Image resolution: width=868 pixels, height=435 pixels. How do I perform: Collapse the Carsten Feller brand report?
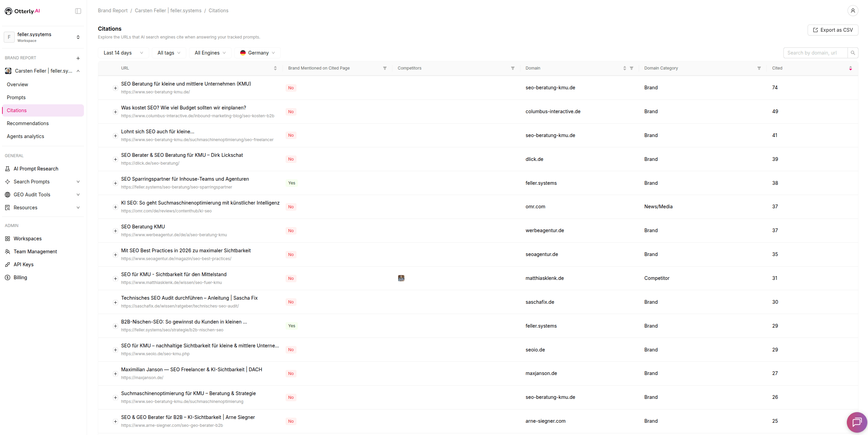pyautogui.click(x=78, y=71)
